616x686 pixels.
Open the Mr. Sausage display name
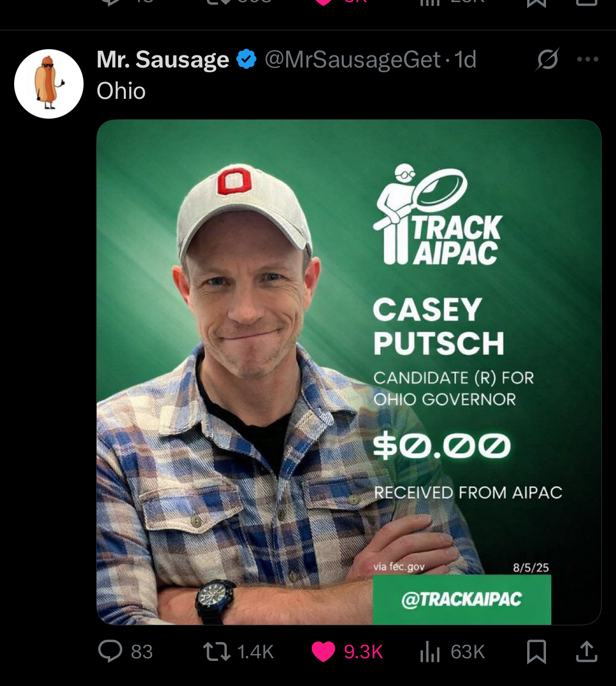coord(163,60)
